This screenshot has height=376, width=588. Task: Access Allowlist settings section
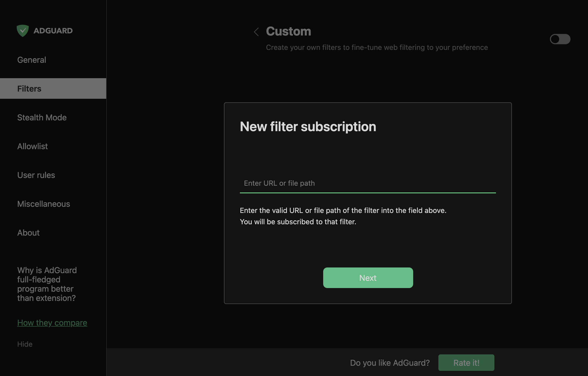[32, 146]
